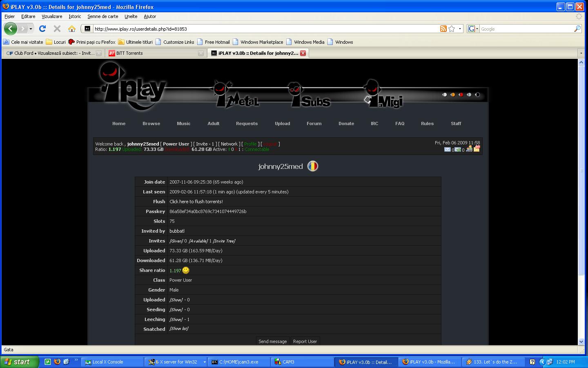This screenshot has width=588, height=368.
Task: Open the Istoric menu
Action: click(x=75, y=16)
